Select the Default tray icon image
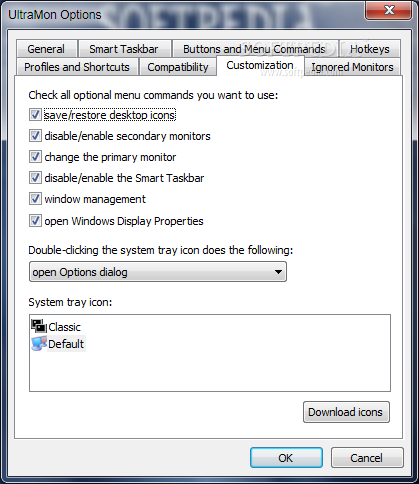The height and width of the screenshot is (484, 419). 39,344
